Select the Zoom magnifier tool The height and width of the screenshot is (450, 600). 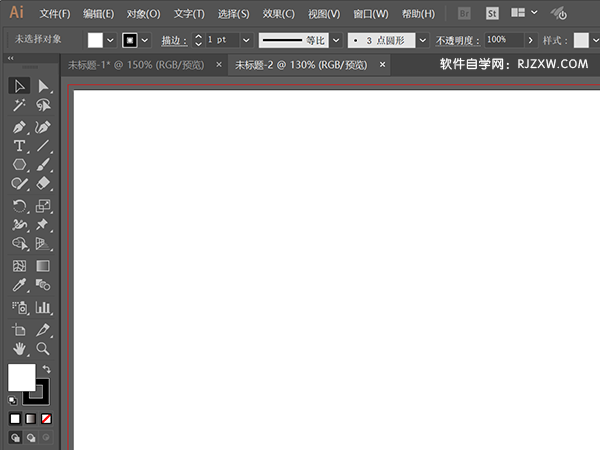[x=43, y=349]
